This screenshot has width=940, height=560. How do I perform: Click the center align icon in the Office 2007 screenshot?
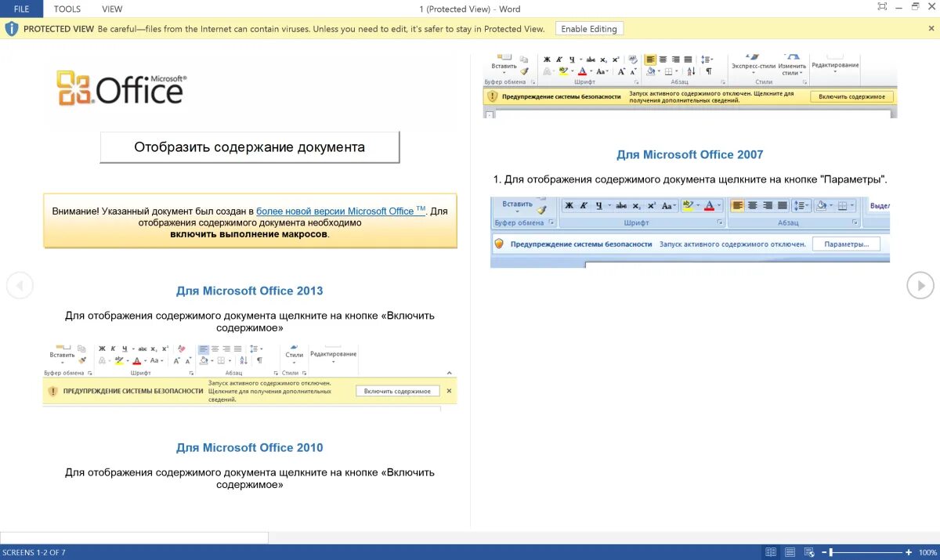[752, 206]
